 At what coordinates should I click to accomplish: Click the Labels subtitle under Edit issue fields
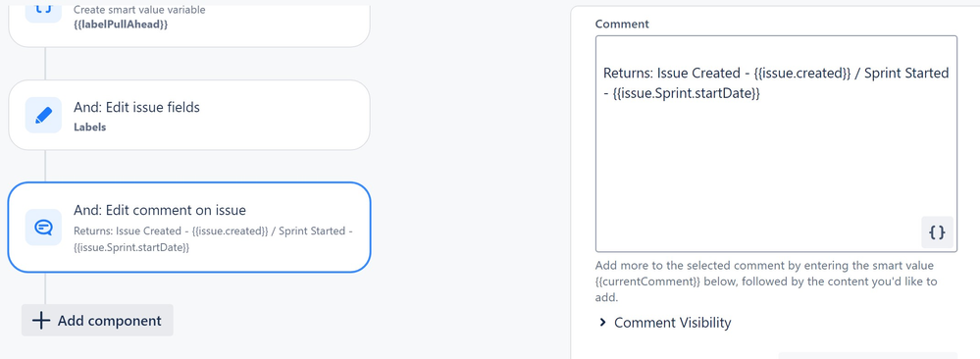90,127
